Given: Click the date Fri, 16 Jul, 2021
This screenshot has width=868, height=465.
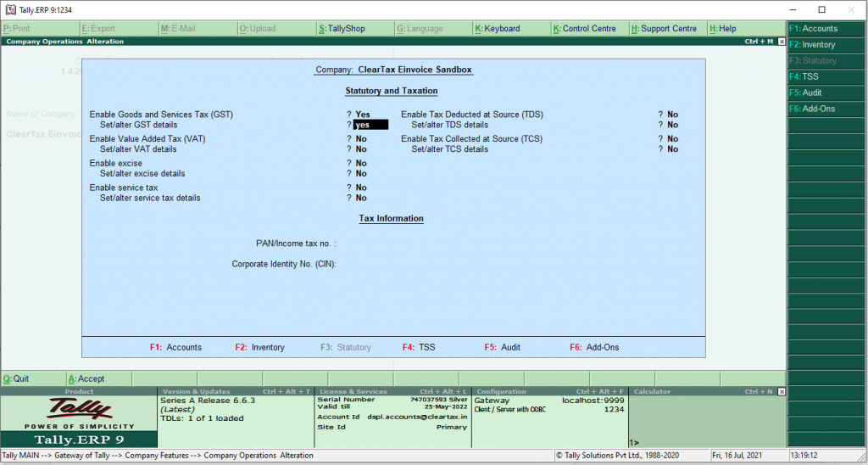Looking at the screenshot, I should tap(737, 456).
